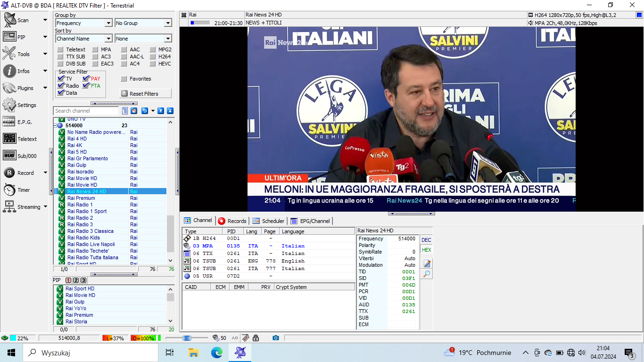644x362 pixels.
Task: Select PIP slot 1 button
Action: coord(68,280)
